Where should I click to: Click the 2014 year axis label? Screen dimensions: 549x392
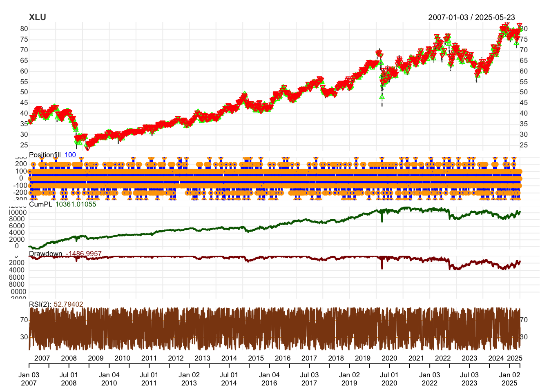229,358
